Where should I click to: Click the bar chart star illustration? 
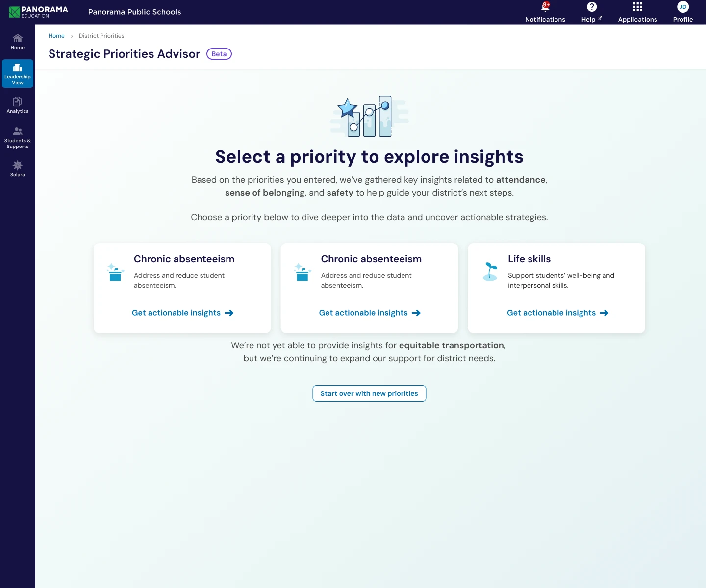point(370,116)
